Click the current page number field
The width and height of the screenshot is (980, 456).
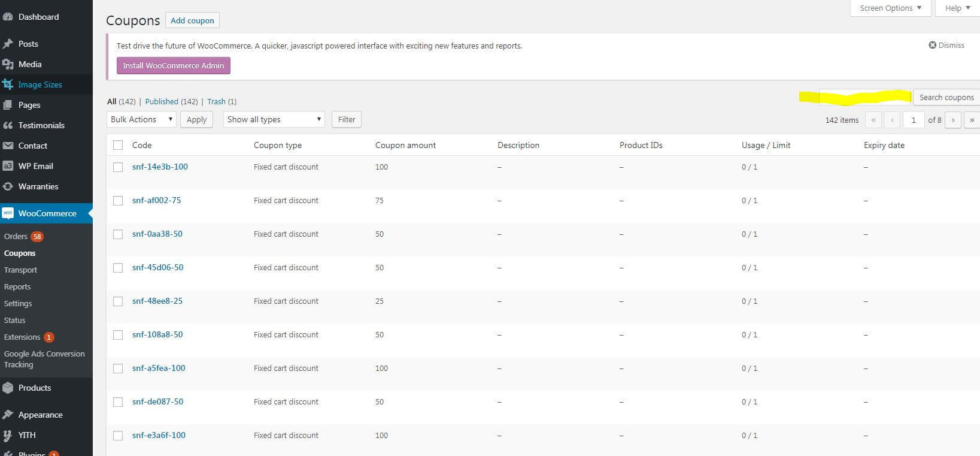[913, 120]
